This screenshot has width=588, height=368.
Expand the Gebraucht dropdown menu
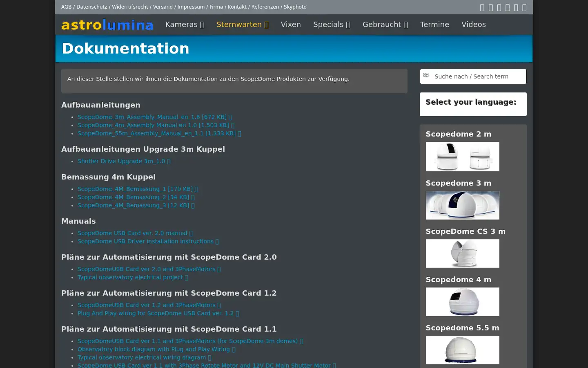[385, 25]
